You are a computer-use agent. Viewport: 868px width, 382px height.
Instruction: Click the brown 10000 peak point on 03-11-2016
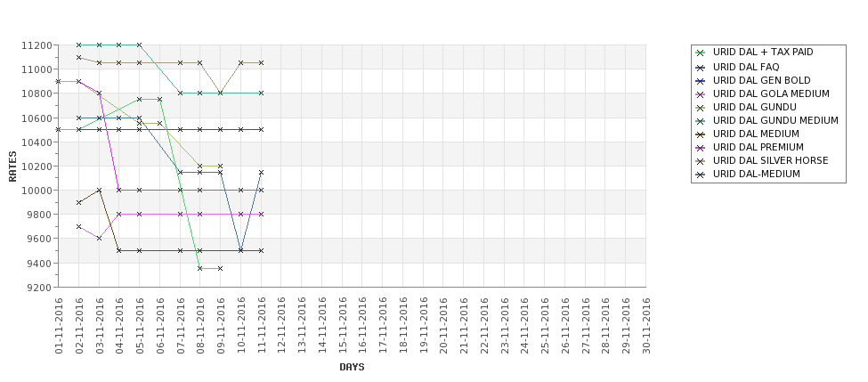(99, 191)
